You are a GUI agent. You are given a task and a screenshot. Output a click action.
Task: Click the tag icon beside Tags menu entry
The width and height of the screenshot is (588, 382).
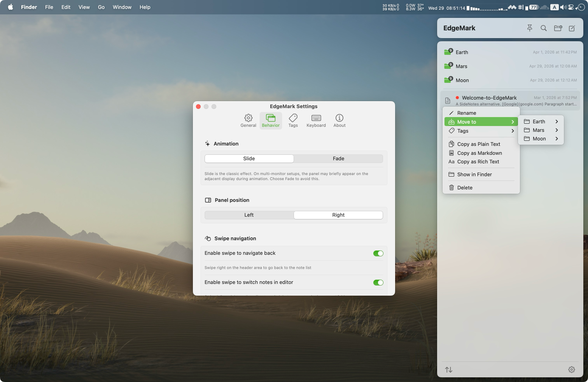(x=451, y=131)
